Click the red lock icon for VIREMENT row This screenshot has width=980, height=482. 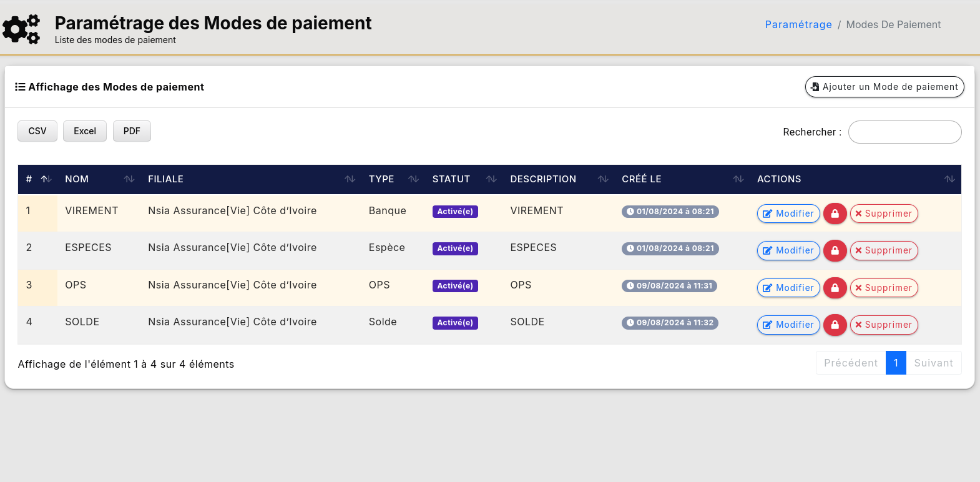tap(835, 214)
